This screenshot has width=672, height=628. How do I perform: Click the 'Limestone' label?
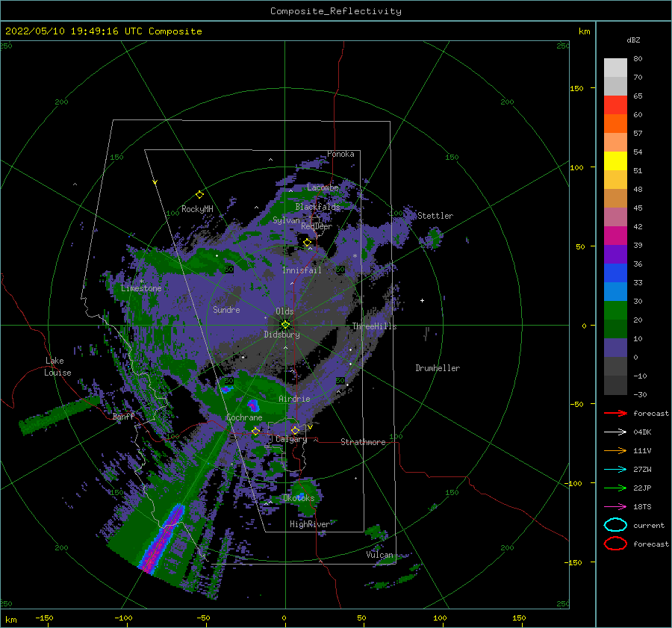141,288
